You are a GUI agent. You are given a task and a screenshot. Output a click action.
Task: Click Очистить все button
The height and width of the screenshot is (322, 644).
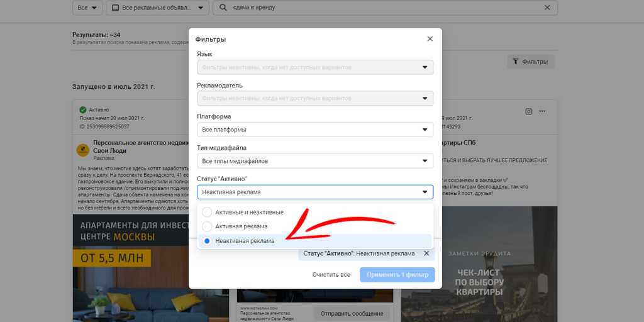click(x=331, y=275)
